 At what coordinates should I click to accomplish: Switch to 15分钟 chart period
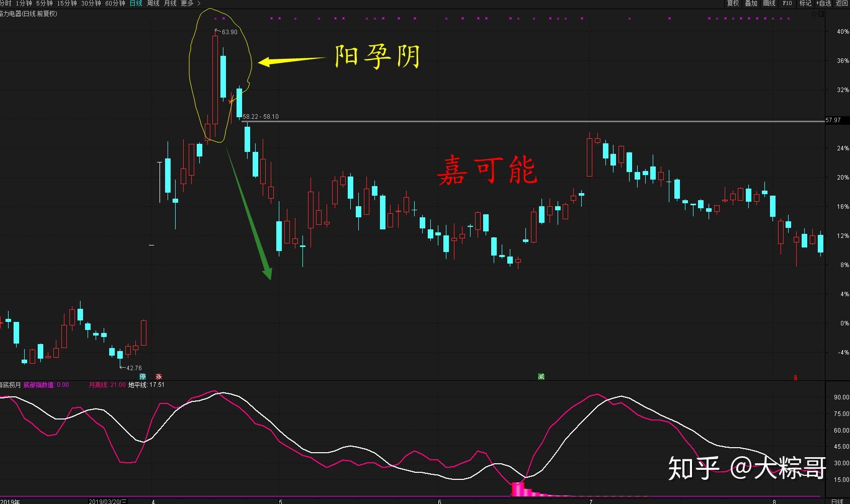click(x=67, y=4)
